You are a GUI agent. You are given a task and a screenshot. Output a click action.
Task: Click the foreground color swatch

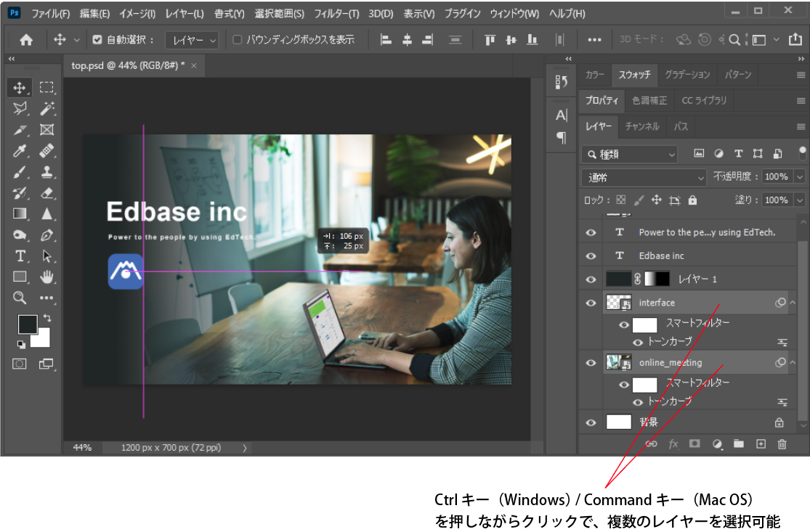pos(28,324)
